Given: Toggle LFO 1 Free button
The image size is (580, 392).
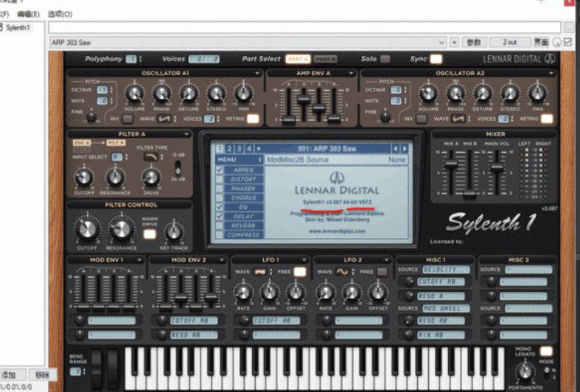Looking at the screenshot, I should coord(300,272).
